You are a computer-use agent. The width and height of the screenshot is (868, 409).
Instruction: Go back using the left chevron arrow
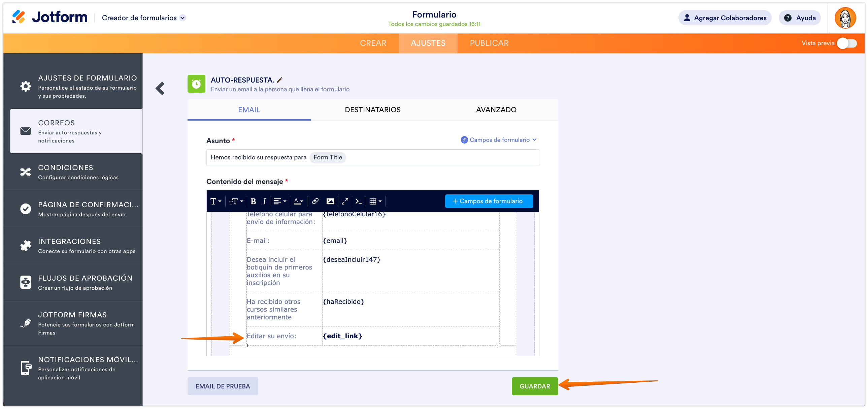tap(160, 88)
